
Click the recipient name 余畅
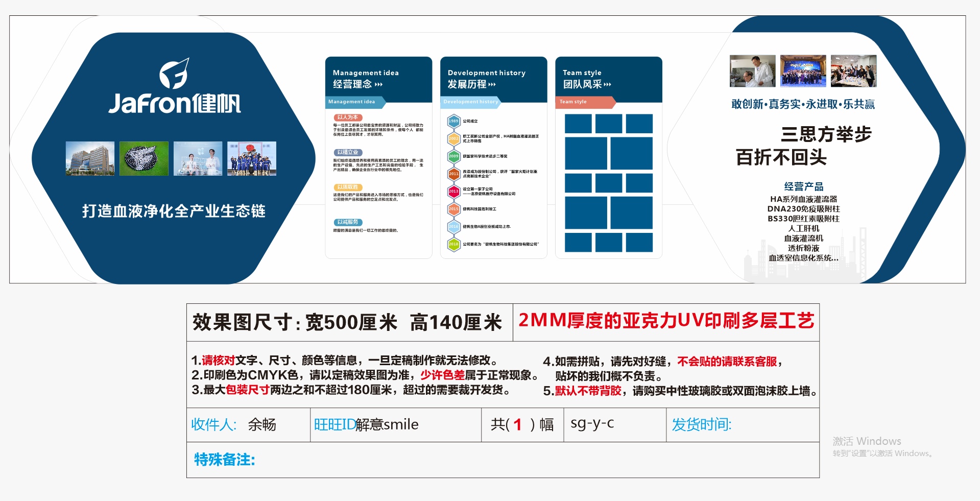pos(262,425)
